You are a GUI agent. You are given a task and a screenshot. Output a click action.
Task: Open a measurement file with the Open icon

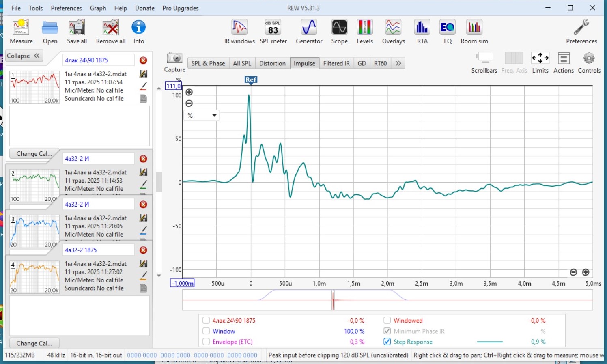[x=50, y=32]
